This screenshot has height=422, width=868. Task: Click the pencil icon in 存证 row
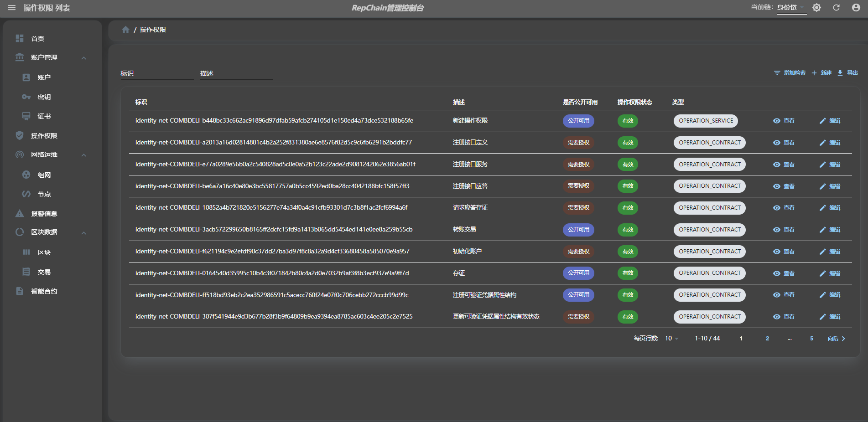point(823,273)
